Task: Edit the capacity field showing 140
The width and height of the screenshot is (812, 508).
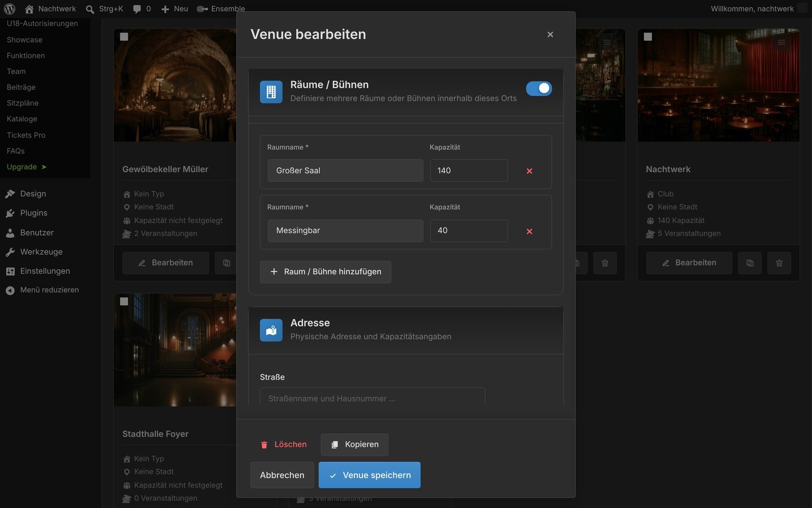Action: [469, 171]
